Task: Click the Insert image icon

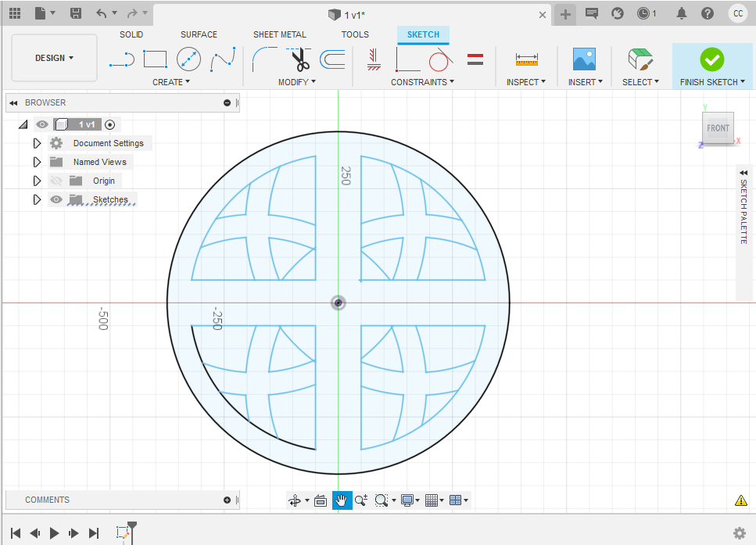Action: coord(584,59)
